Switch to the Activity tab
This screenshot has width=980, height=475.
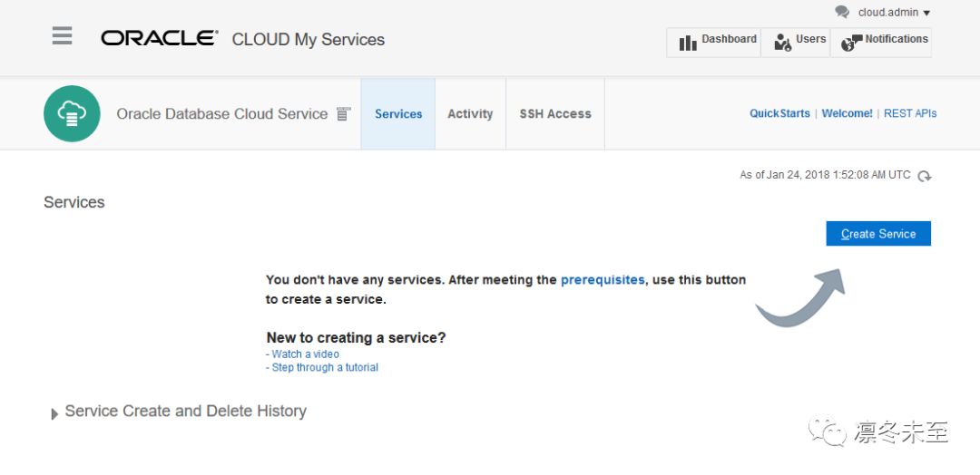pyautogui.click(x=470, y=114)
